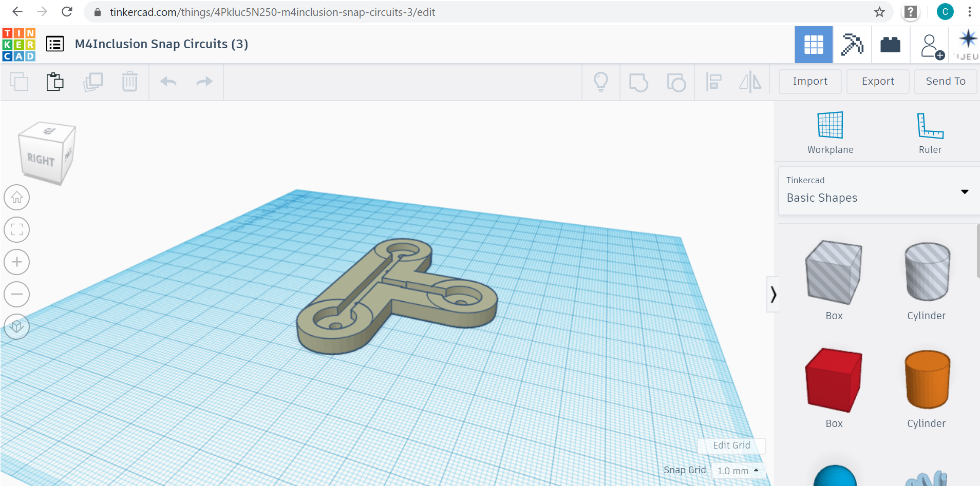This screenshot has width=980, height=486.
Task: Click Home view button
Action: [x=17, y=198]
